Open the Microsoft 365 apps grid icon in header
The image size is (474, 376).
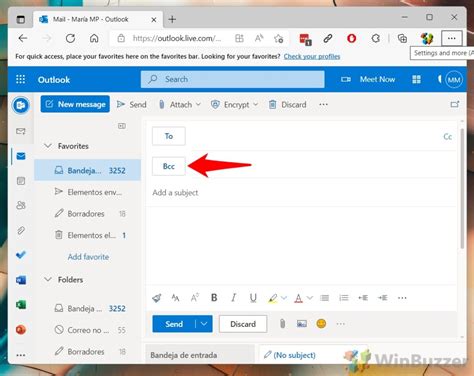pyautogui.click(x=416, y=79)
